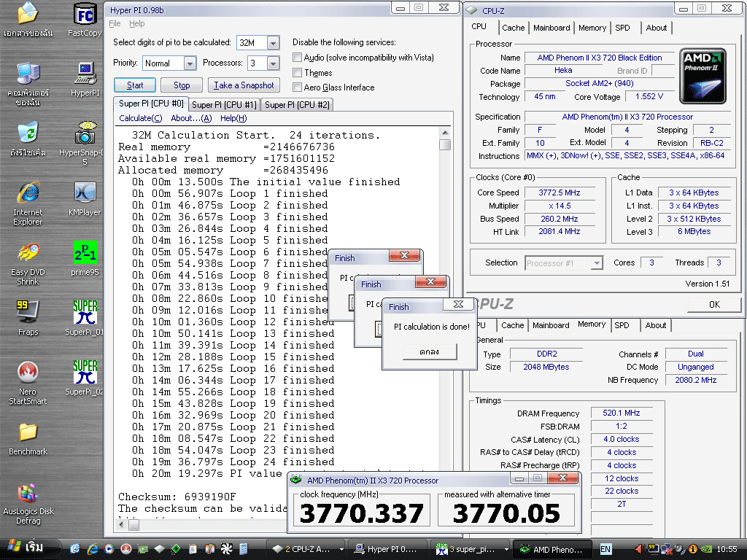Click the 3770.05 alternative timer value
Image resolution: width=747 pixels, height=560 pixels.
[506, 513]
